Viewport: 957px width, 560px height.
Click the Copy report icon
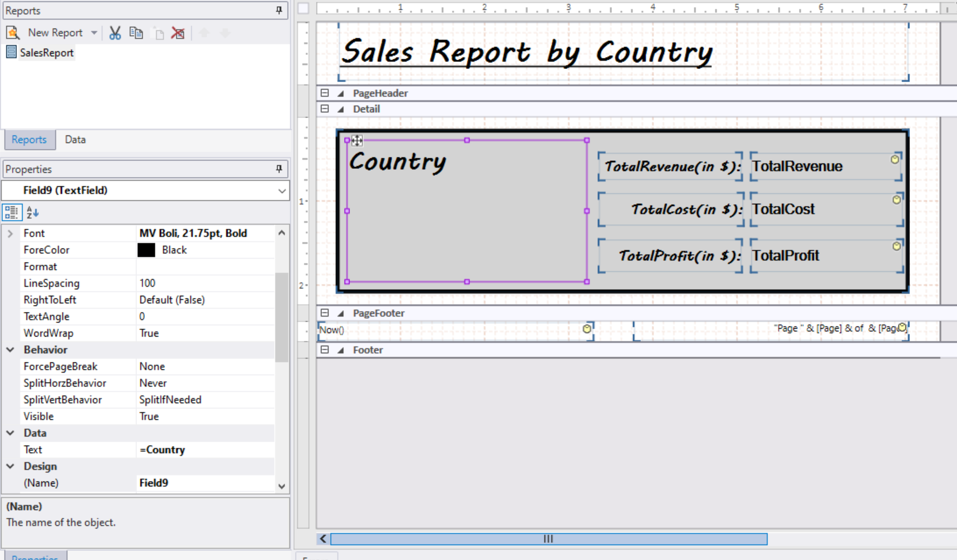136,33
